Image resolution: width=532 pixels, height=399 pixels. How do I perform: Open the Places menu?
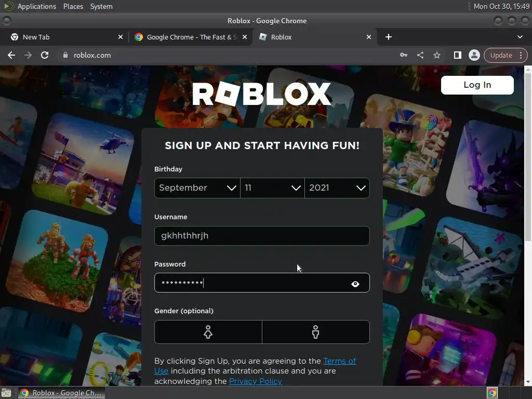[x=73, y=6]
